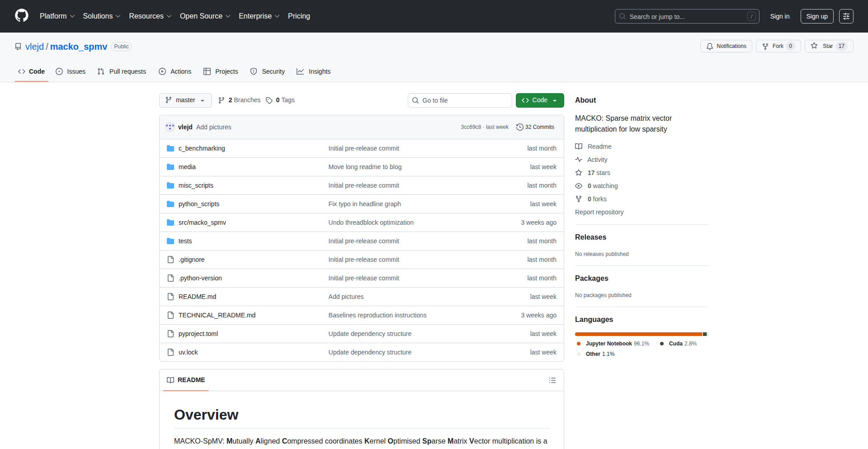Click the vlejd avatar icon
The image size is (868, 449).
point(170,127)
